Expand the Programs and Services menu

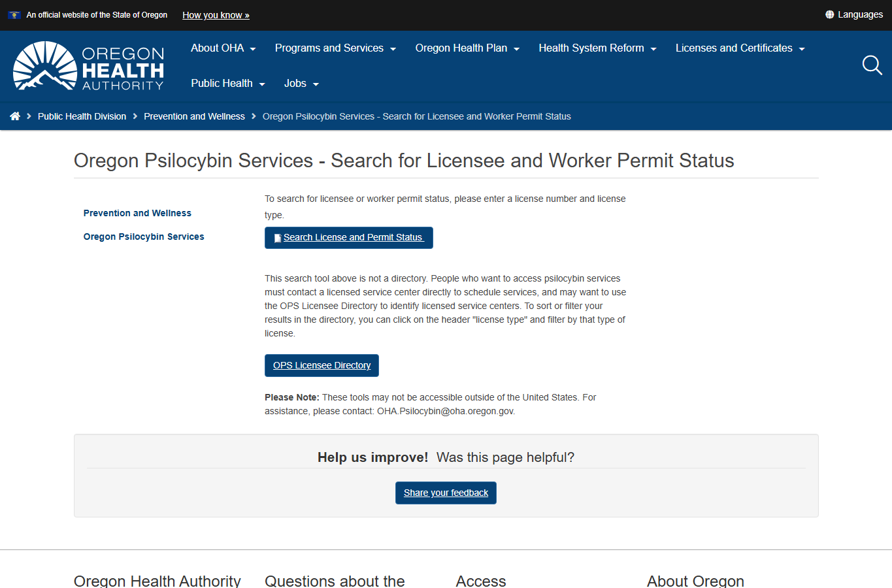(x=335, y=48)
